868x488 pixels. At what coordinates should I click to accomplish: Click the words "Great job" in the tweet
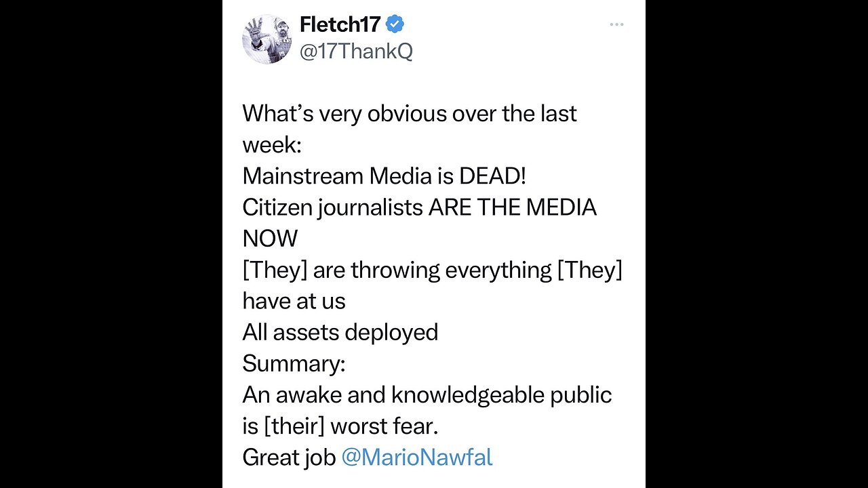coord(289,457)
